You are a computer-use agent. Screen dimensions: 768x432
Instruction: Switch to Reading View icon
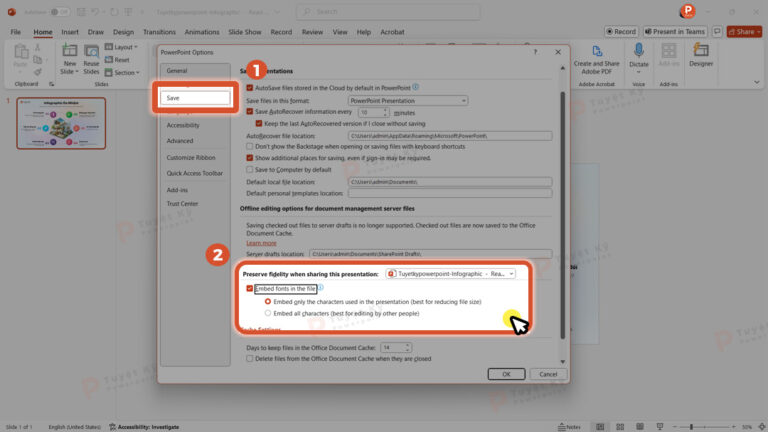(x=640, y=427)
